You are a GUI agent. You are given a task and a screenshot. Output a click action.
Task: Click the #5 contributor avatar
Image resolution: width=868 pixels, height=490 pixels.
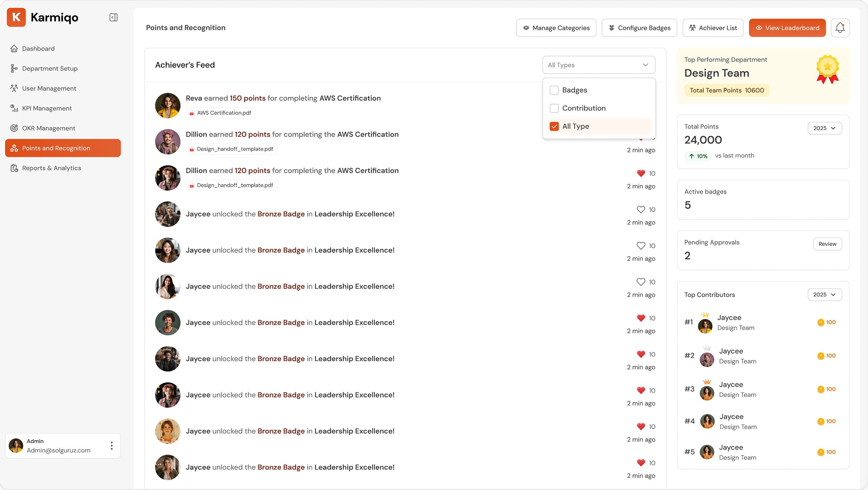point(707,452)
